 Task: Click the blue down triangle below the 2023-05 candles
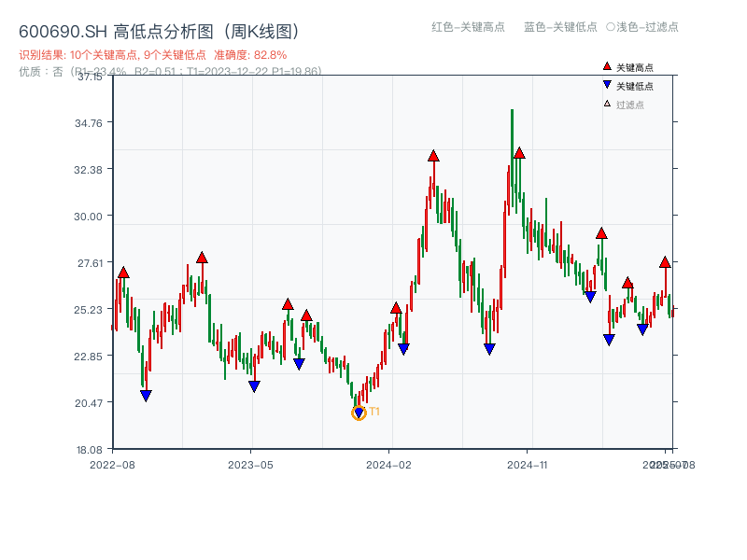(x=255, y=385)
